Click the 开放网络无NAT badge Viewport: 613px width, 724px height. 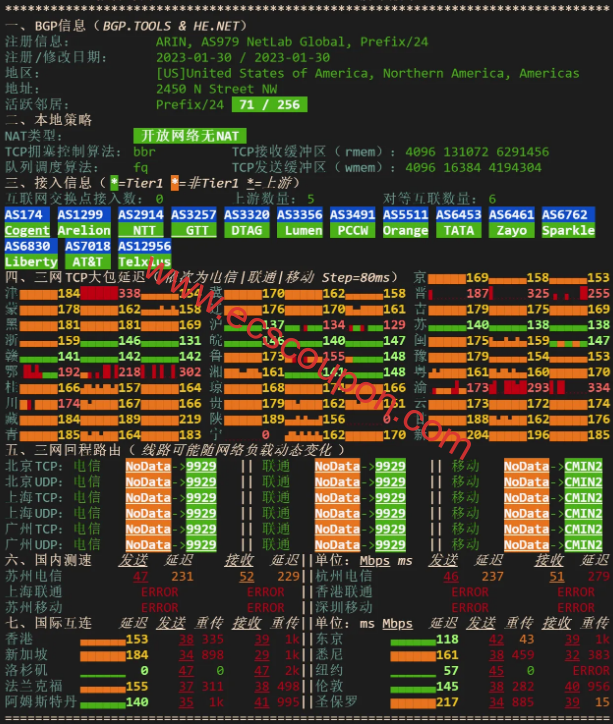(x=190, y=136)
